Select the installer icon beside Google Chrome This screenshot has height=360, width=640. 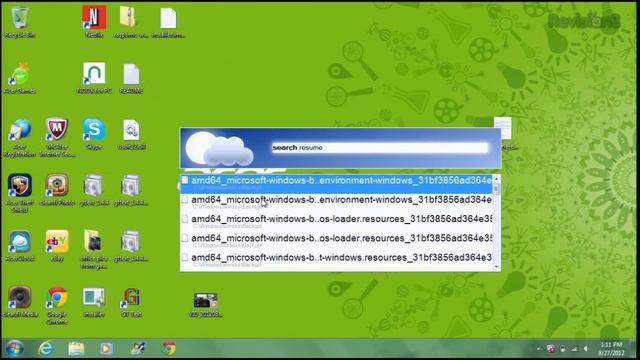pyautogui.click(x=94, y=301)
